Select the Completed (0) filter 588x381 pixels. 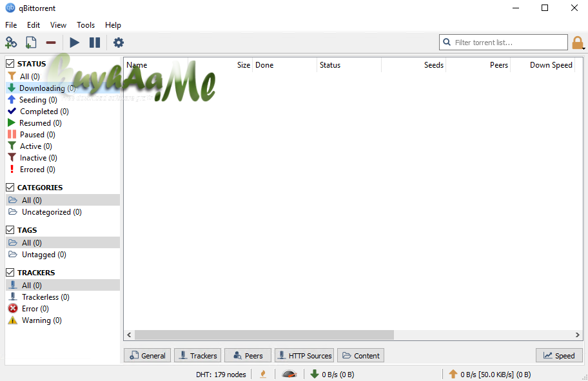tap(63, 112)
